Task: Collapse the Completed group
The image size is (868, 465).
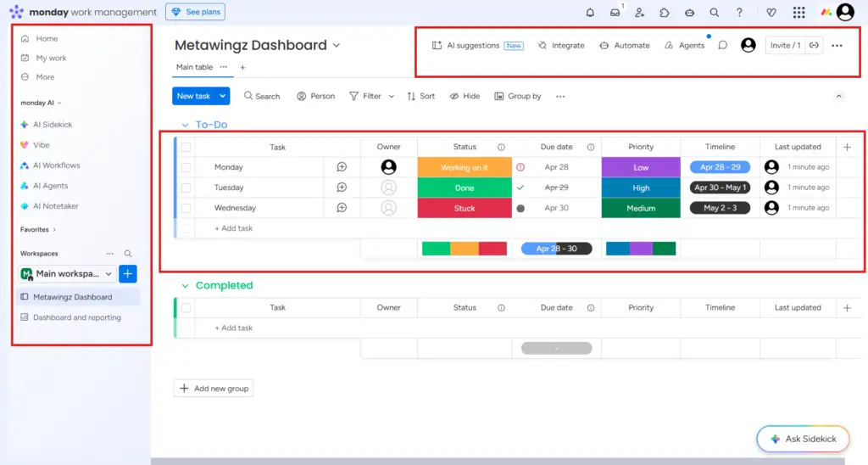Action: click(185, 285)
